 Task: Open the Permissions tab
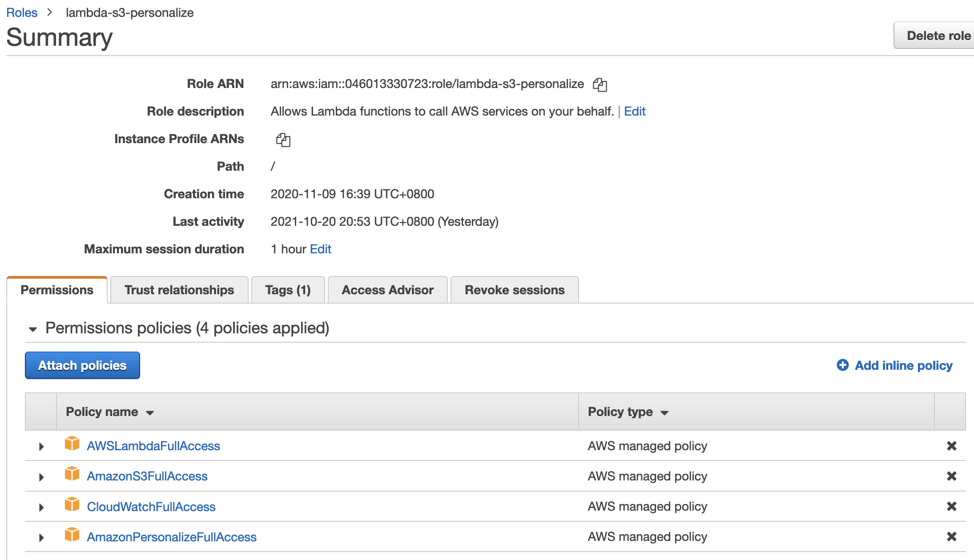coord(57,290)
